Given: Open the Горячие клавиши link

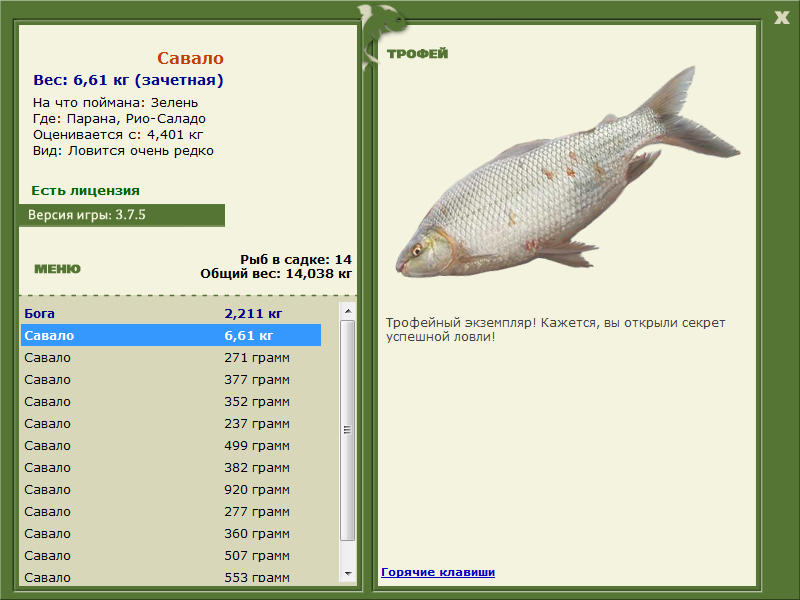Looking at the screenshot, I should click(x=438, y=572).
